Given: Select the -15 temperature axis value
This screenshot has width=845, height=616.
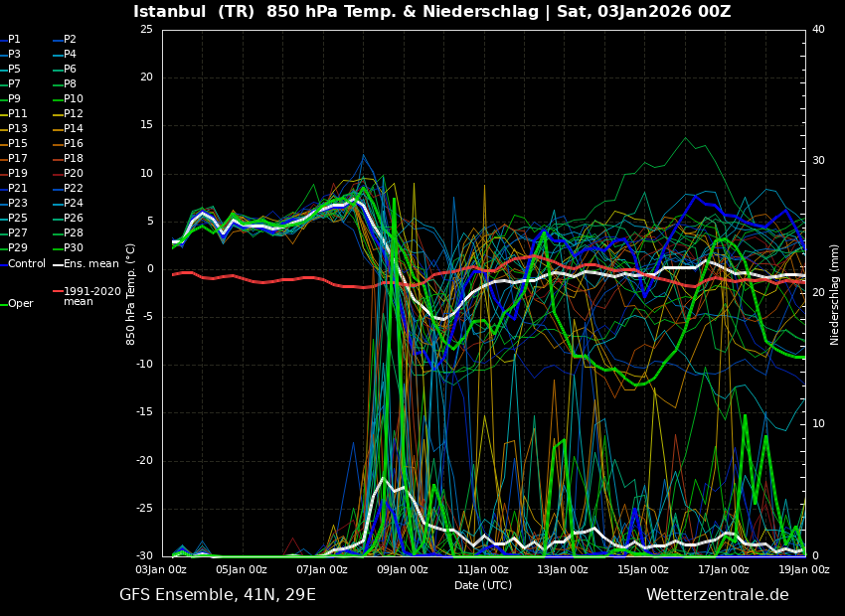Looking at the screenshot, I should [x=144, y=412].
